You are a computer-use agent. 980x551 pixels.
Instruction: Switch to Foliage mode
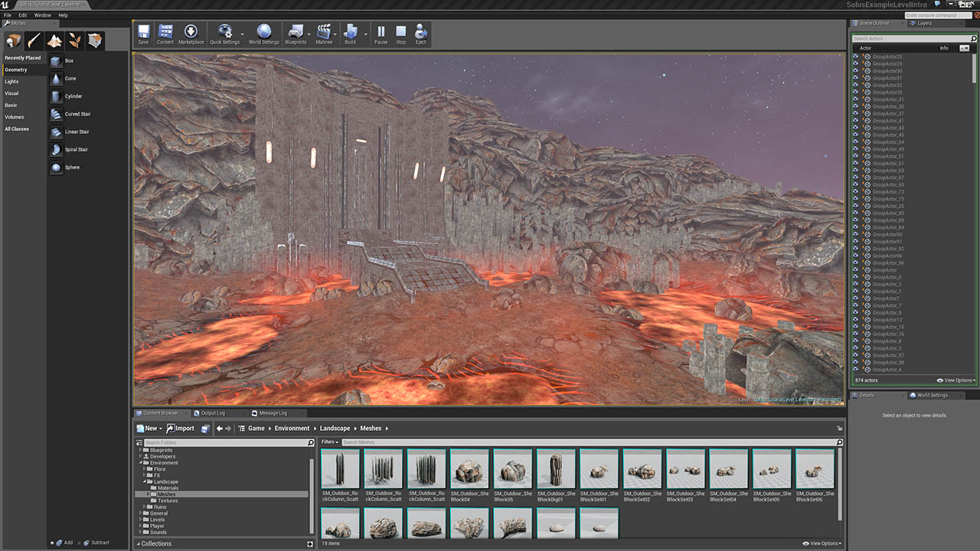point(74,41)
